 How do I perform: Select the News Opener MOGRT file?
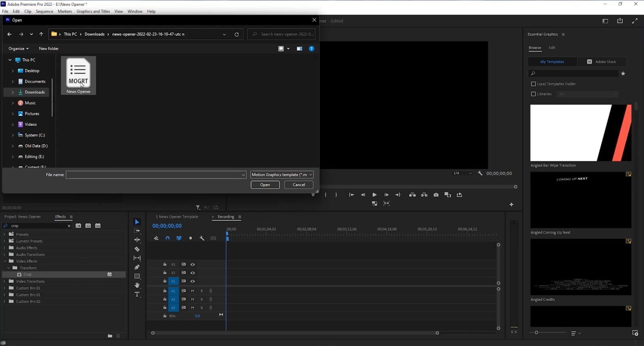coord(78,76)
